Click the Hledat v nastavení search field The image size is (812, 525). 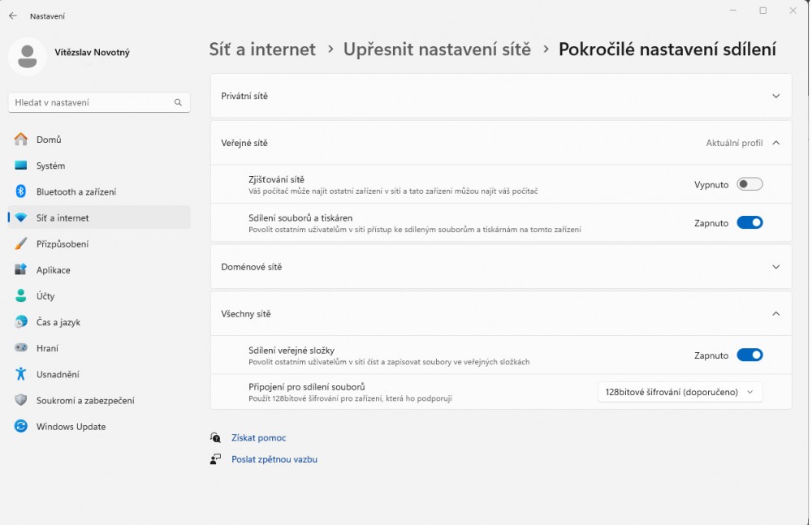[89, 103]
